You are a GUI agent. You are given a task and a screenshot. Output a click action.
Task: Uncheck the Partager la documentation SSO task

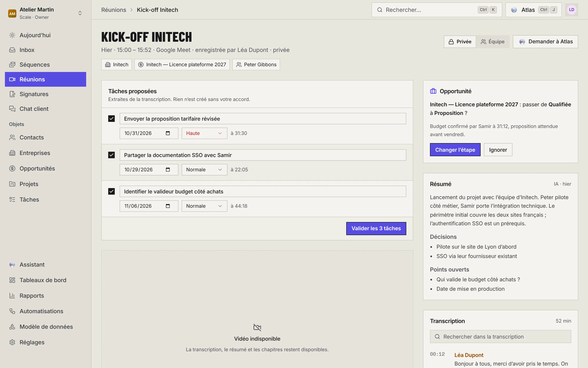point(111,155)
